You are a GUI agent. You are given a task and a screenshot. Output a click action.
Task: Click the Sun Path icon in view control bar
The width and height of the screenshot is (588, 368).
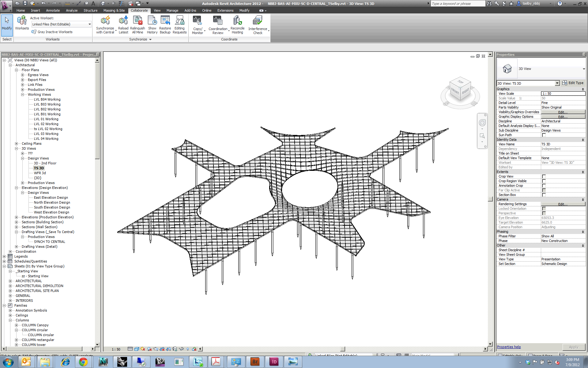tap(143, 349)
